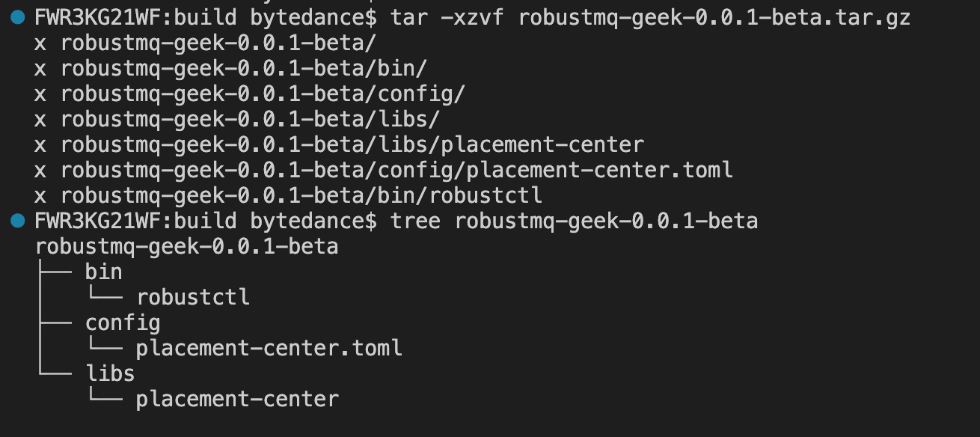The width and height of the screenshot is (980, 437).
Task: Click the tree command text in the terminal
Action: [x=574, y=221]
